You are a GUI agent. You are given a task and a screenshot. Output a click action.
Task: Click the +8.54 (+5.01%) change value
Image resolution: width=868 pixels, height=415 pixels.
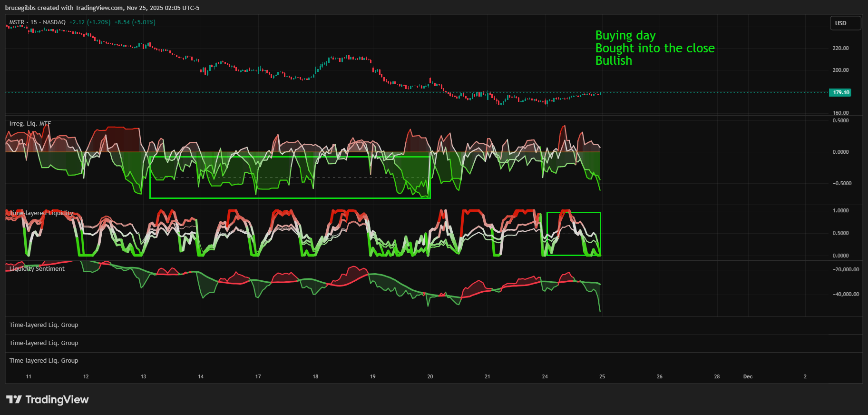135,22
